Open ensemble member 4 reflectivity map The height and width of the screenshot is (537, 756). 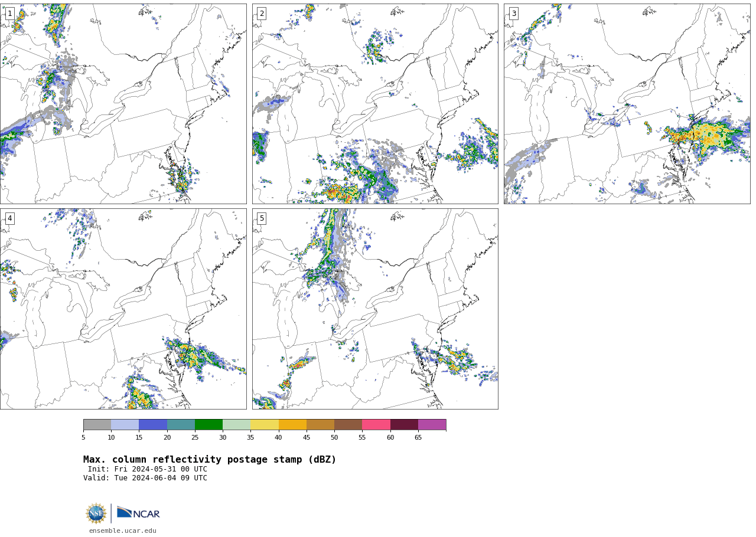coord(123,309)
